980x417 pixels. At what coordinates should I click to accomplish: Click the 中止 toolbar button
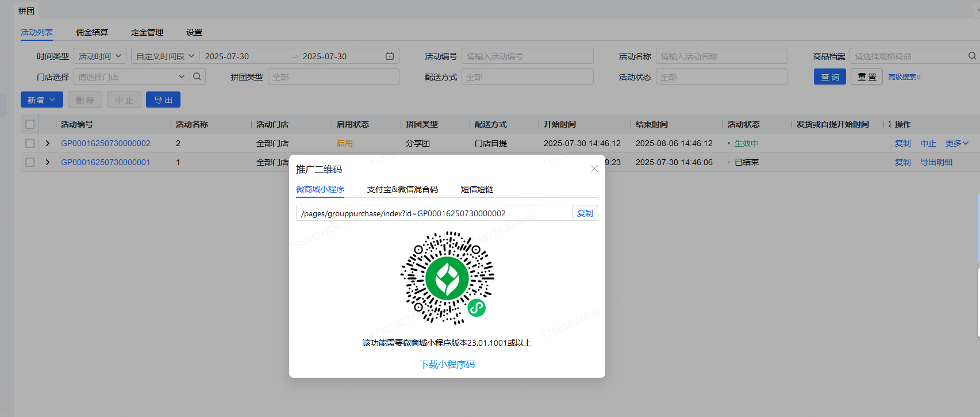tap(124, 100)
